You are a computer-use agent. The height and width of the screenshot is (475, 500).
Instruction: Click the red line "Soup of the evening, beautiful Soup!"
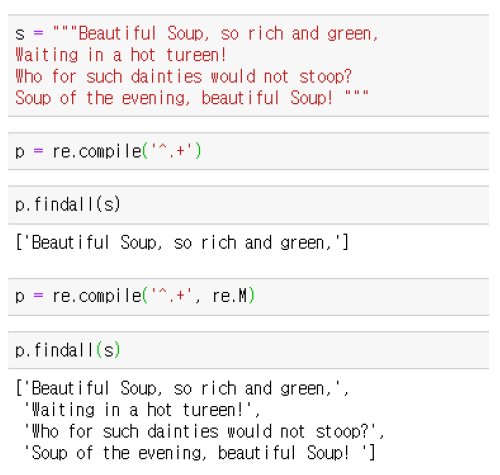pyautogui.click(x=174, y=98)
